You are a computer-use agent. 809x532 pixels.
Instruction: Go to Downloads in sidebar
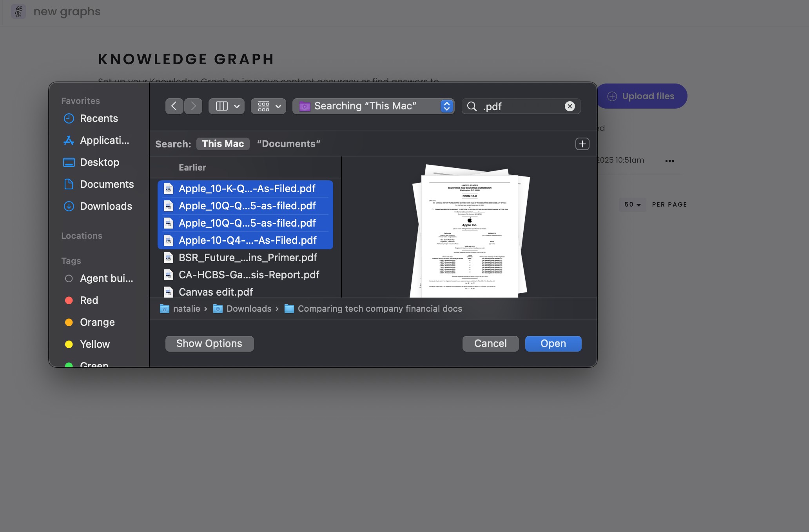[105, 206]
